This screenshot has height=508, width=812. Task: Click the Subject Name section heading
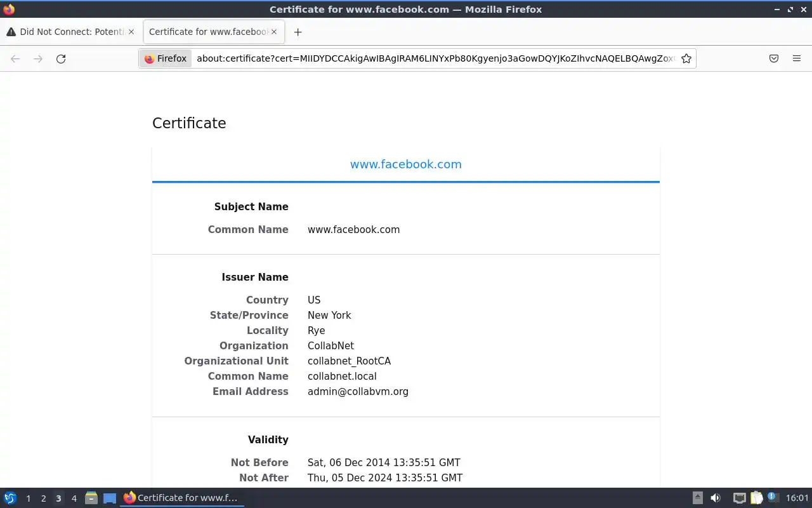[x=251, y=207]
